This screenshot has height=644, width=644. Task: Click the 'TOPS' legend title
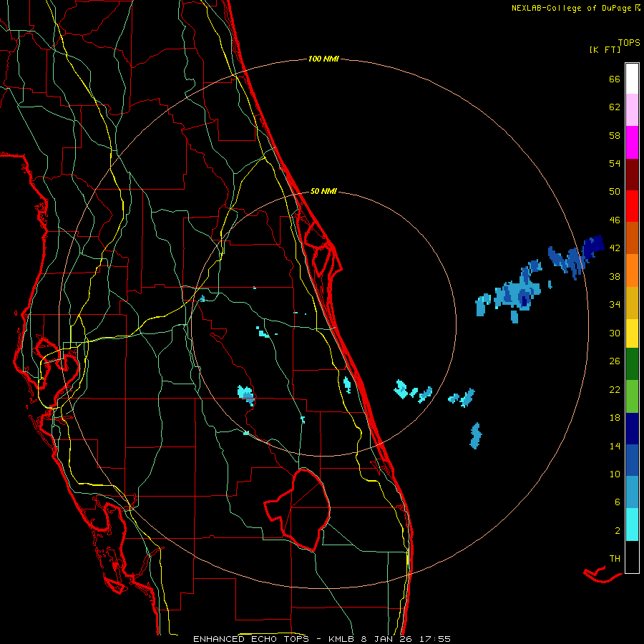[629, 43]
